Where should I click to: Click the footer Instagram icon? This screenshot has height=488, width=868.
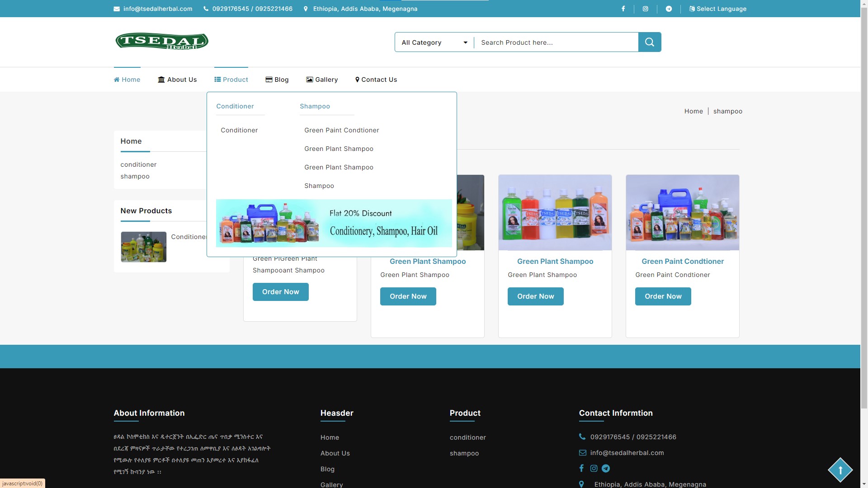(x=594, y=469)
